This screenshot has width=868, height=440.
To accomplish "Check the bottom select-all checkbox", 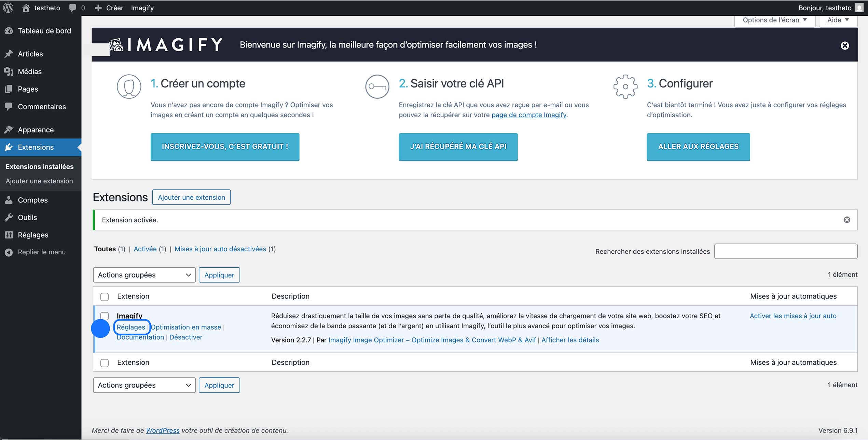I will pyautogui.click(x=104, y=363).
